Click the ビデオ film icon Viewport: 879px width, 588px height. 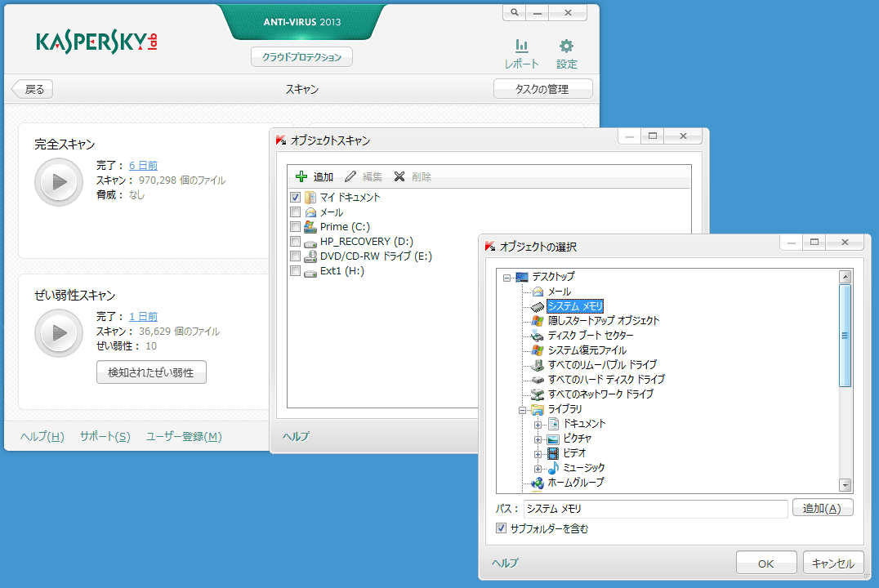[x=553, y=453]
